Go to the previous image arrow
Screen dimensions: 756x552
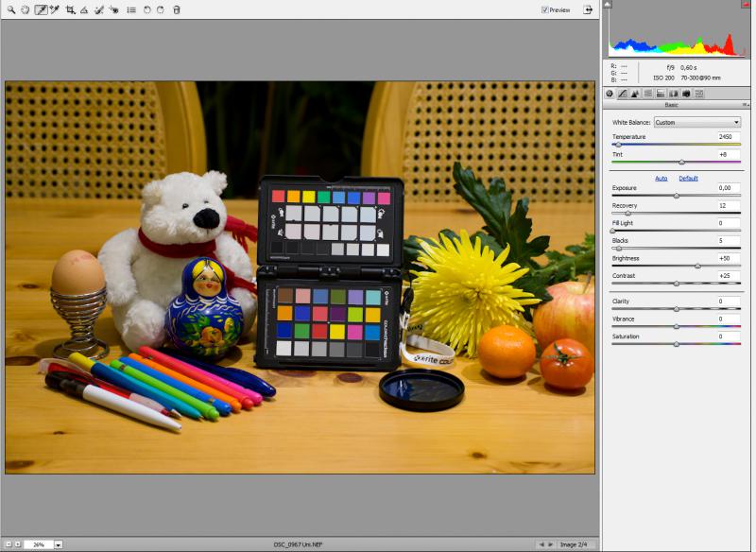click(541, 544)
